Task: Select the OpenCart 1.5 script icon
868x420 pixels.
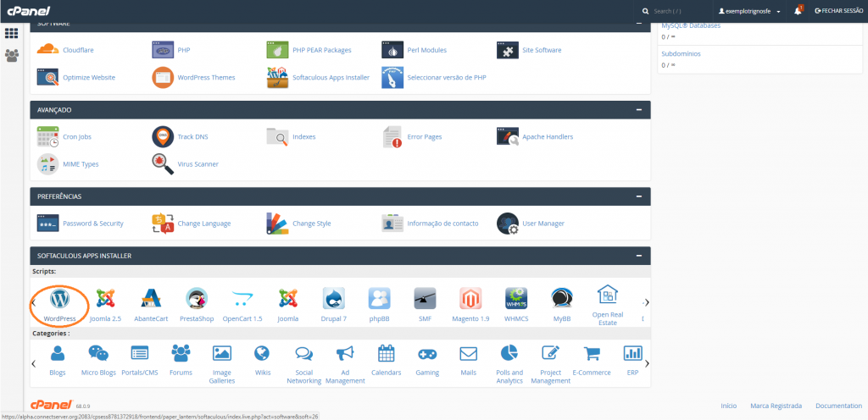Action: pyautogui.click(x=242, y=298)
